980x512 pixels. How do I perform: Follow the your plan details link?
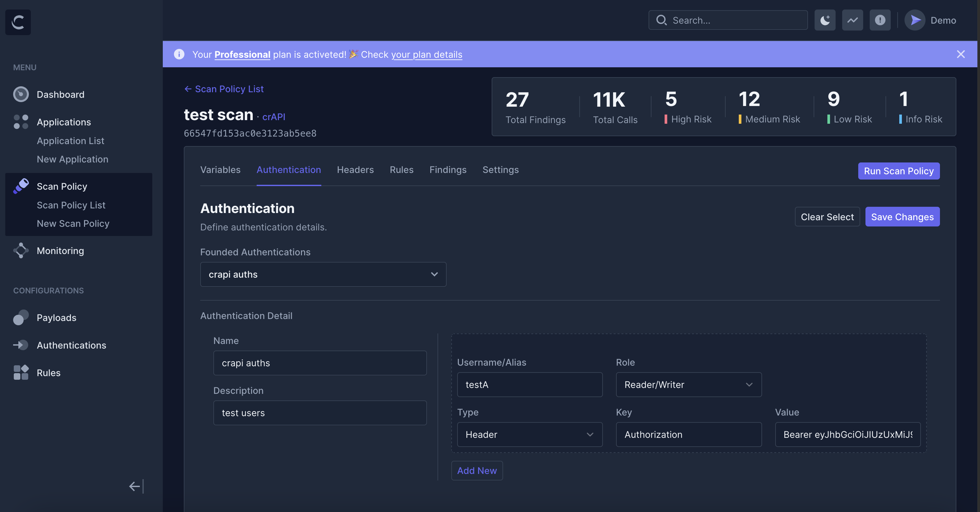pos(426,54)
